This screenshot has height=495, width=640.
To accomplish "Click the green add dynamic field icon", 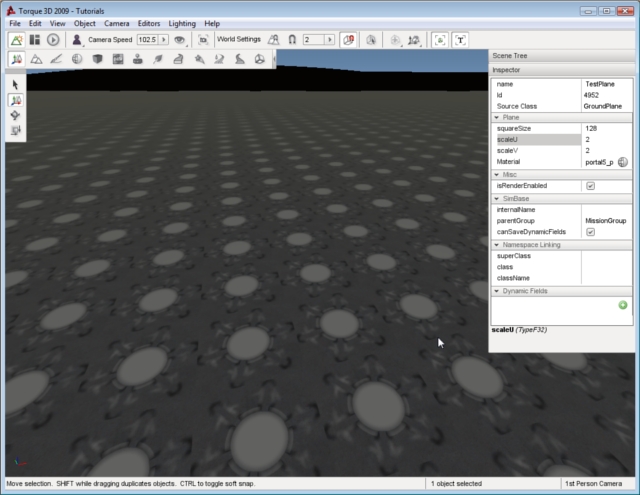I will (623, 305).
